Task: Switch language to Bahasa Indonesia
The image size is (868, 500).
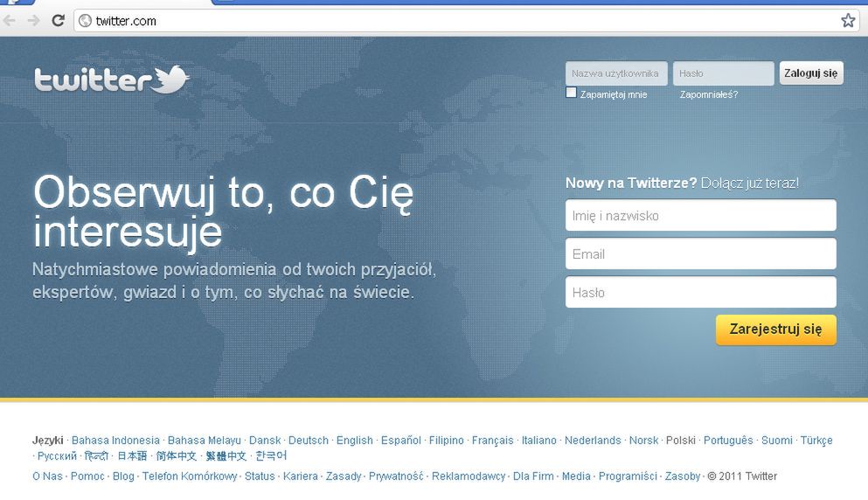Action: (x=115, y=441)
